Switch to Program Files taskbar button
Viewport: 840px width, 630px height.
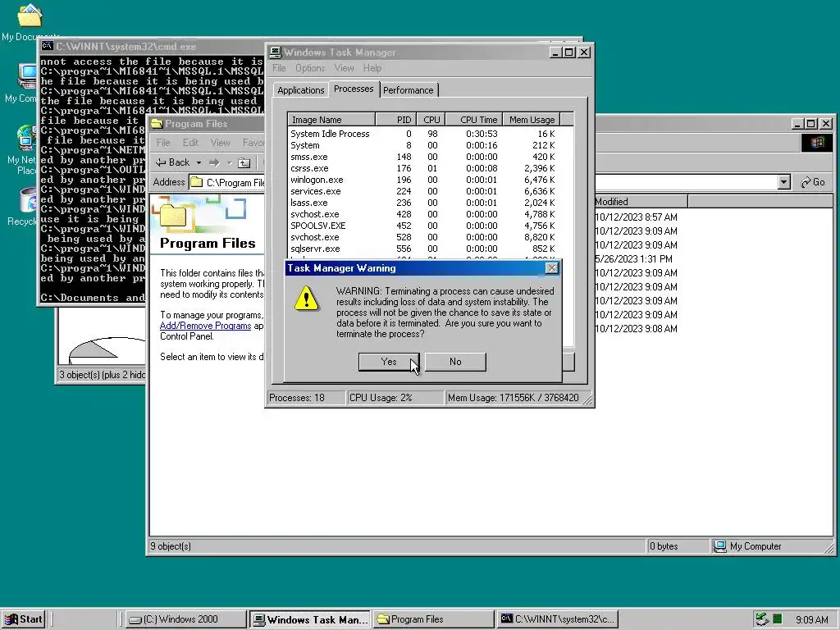433,619
